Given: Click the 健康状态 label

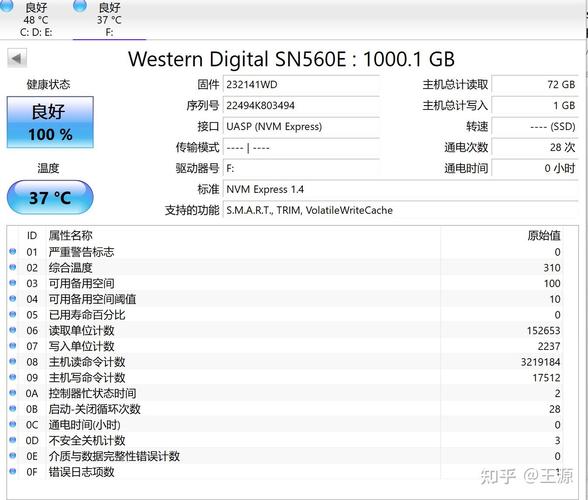Looking at the screenshot, I should [48, 84].
